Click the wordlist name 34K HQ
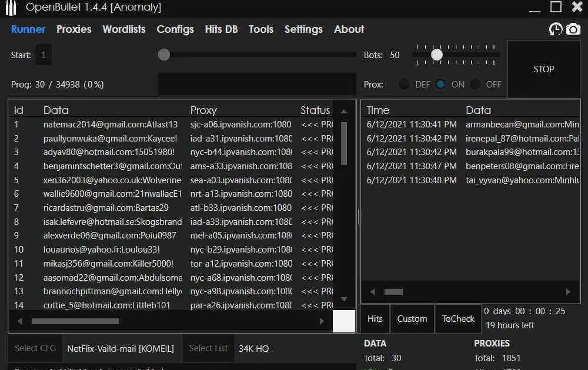The image size is (588, 370). click(254, 349)
